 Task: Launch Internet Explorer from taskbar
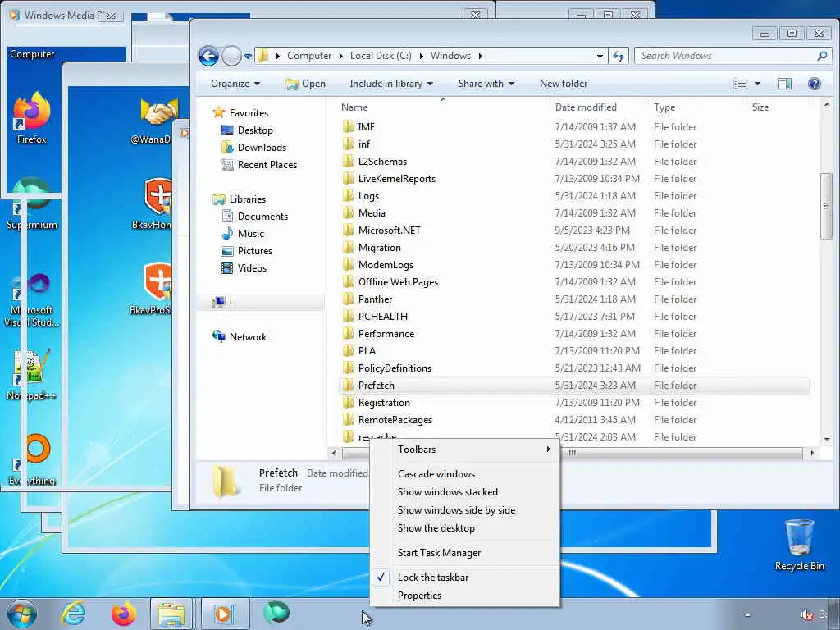pos(73,614)
